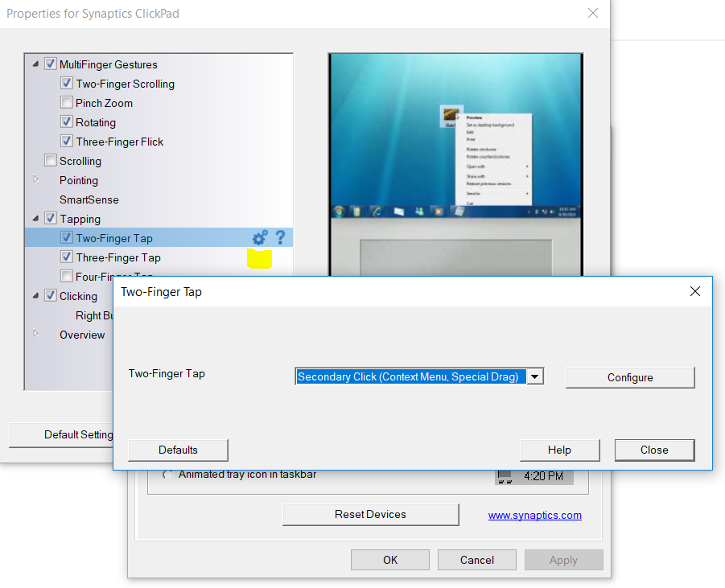Screen dimensions: 725x588
Task: Uncheck the Rotating gesture
Action: point(67,122)
